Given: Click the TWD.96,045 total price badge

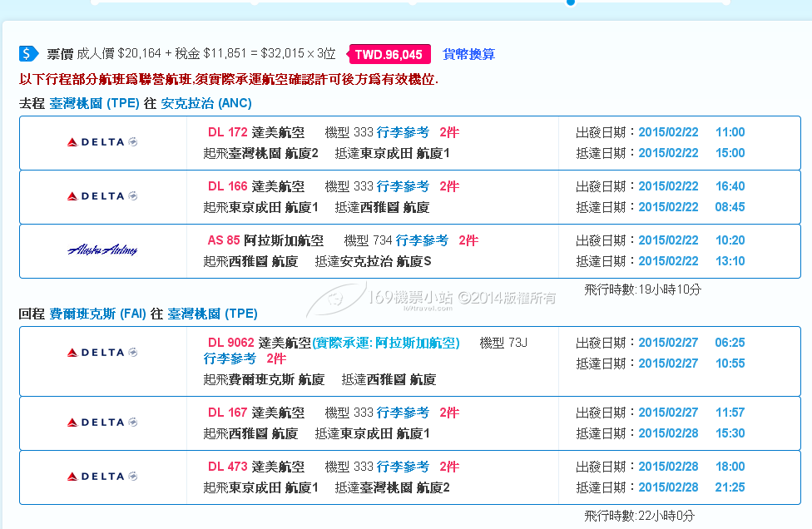Looking at the screenshot, I should pos(389,54).
